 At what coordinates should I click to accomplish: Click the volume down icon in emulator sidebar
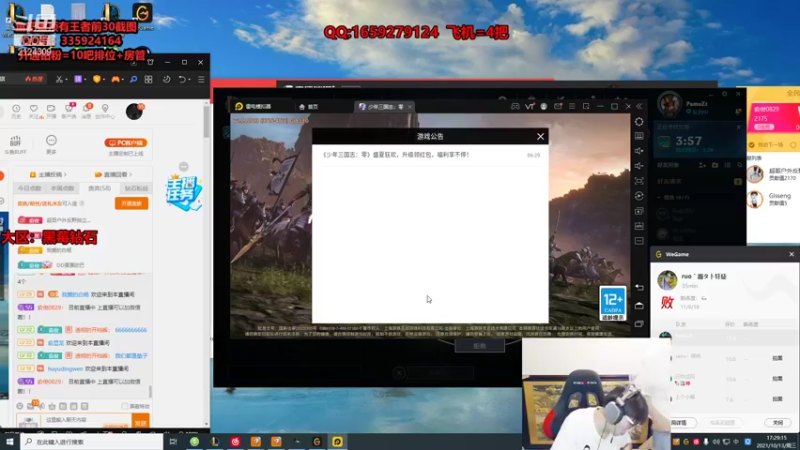point(639,166)
